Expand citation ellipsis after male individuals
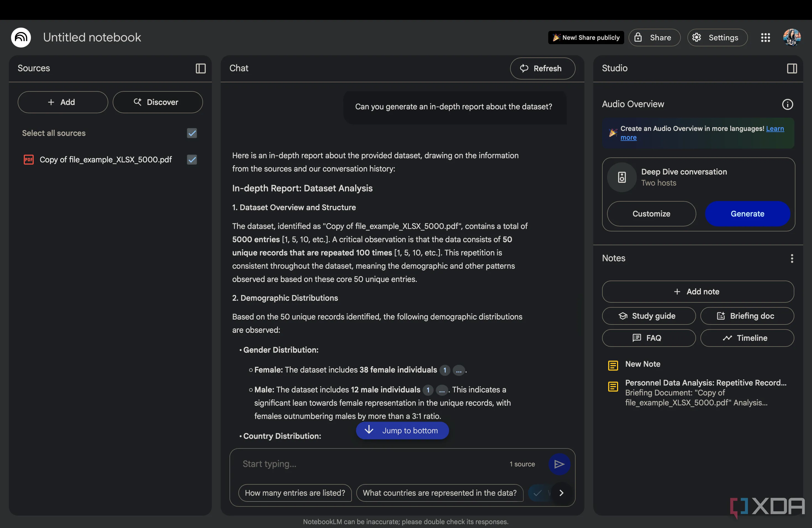The height and width of the screenshot is (528, 812). (442, 390)
